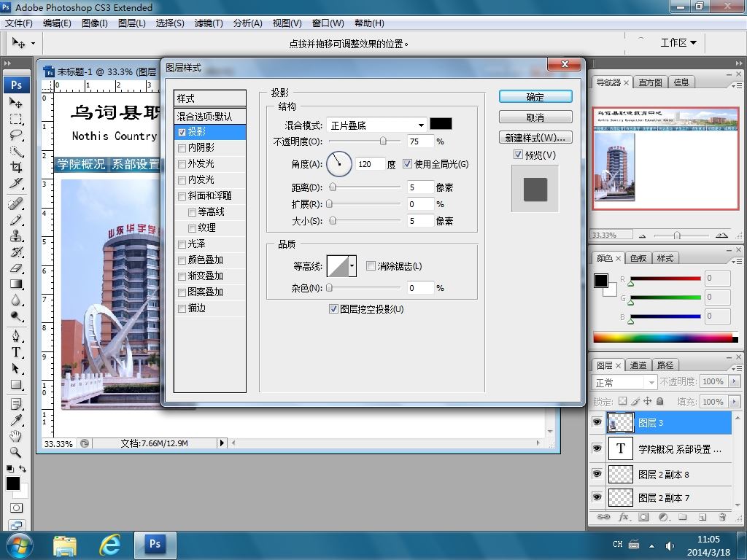Select the Path Selection tool
The image size is (747, 560).
point(16,368)
